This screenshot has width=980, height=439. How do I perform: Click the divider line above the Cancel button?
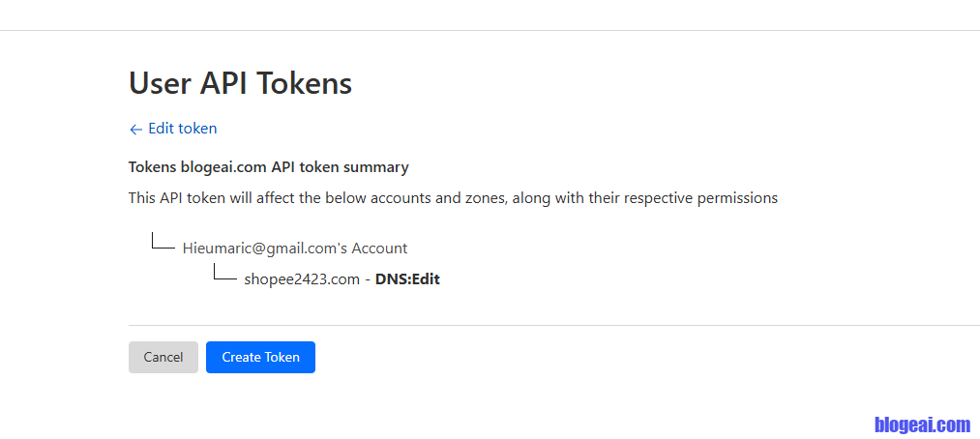coord(553,325)
